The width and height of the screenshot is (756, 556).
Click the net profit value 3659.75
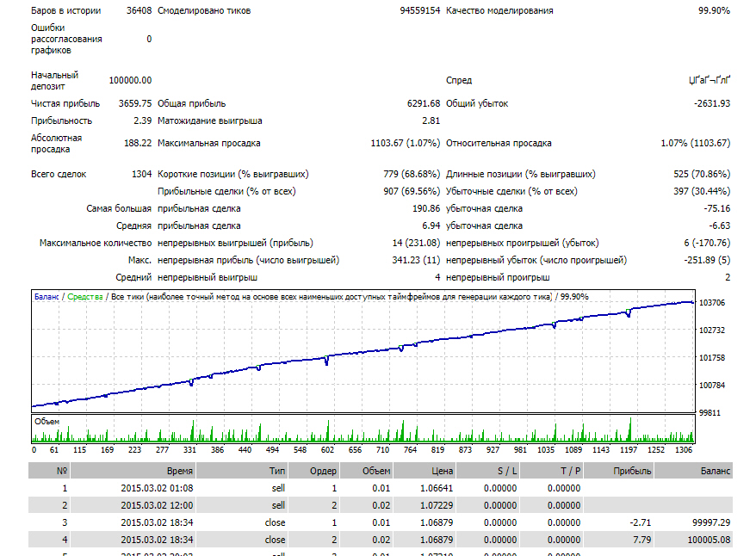coord(135,103)
